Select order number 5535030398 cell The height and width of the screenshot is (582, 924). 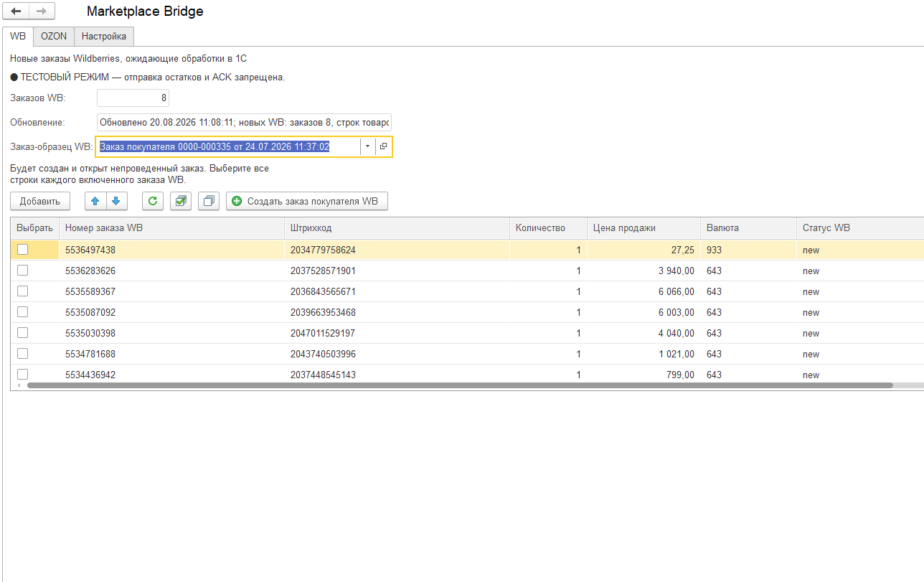coord(171,333)
